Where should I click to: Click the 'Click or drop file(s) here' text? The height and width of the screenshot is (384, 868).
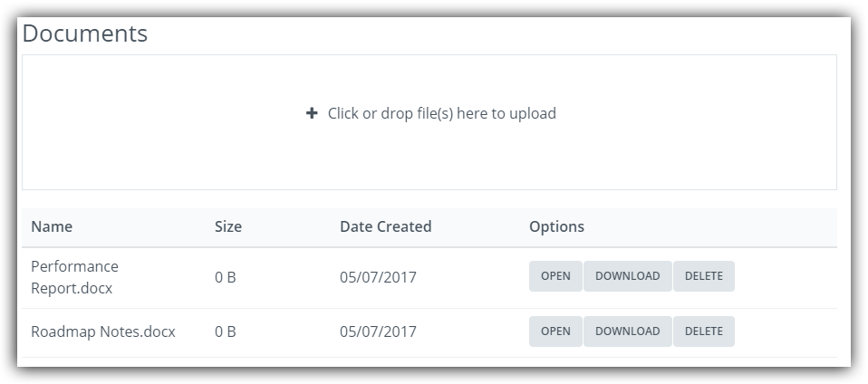[441, 113]
